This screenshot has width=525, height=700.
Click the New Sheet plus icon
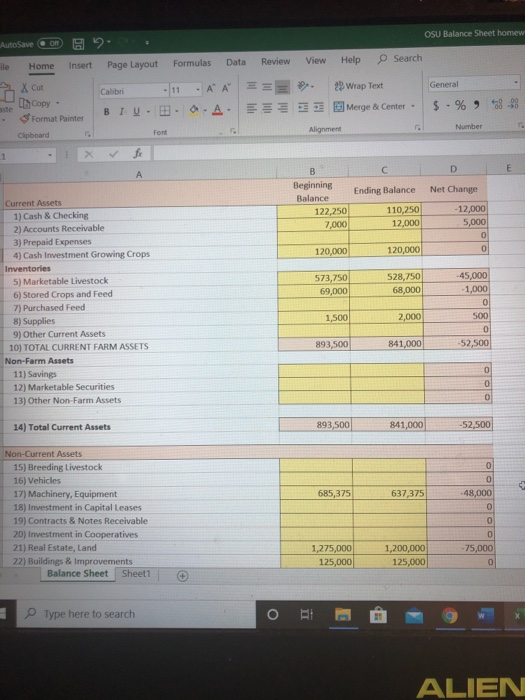click(182, 576)
